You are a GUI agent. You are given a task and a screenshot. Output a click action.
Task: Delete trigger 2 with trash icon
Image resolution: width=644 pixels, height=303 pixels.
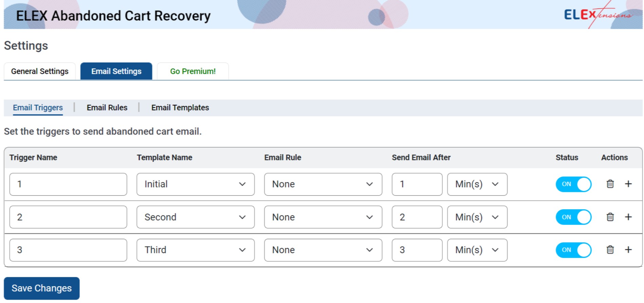point(610,217)
